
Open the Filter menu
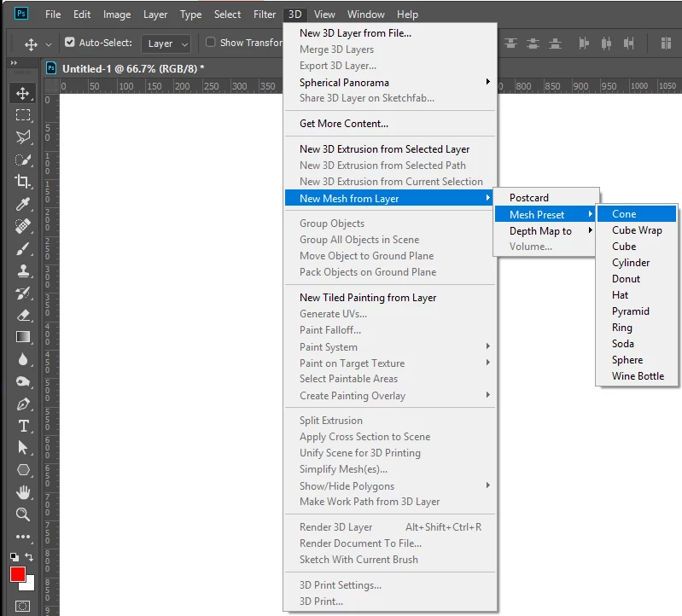(265, 15)
